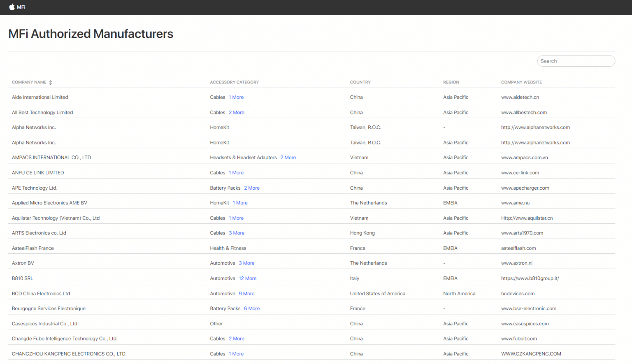Click the Accessory Category column header
The image size is (632, 364).
click(x=235, y=82)
